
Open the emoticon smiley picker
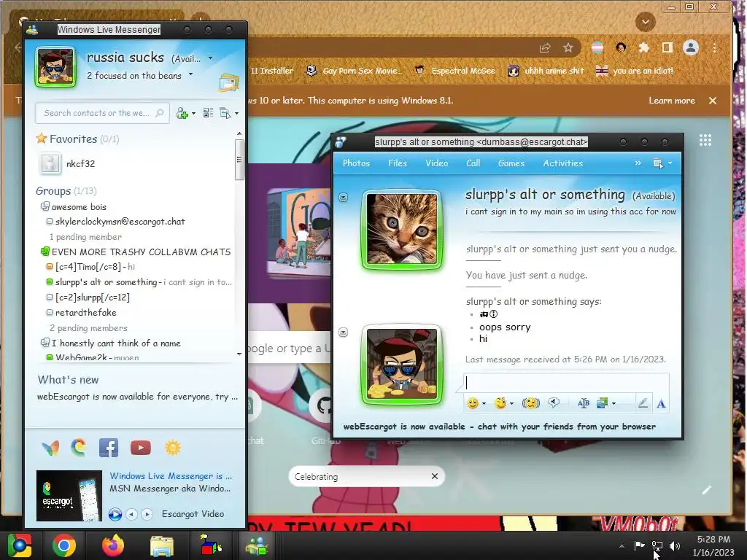[472, 403]
